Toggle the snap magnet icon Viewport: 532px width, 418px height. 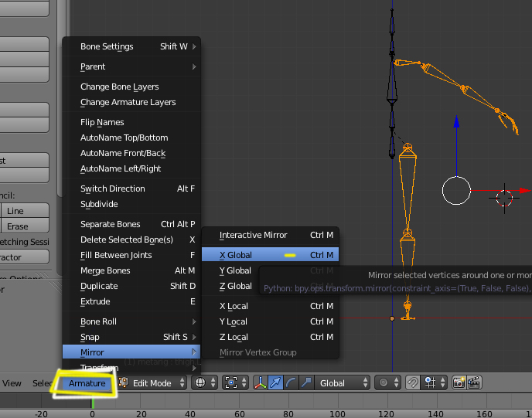413,383
